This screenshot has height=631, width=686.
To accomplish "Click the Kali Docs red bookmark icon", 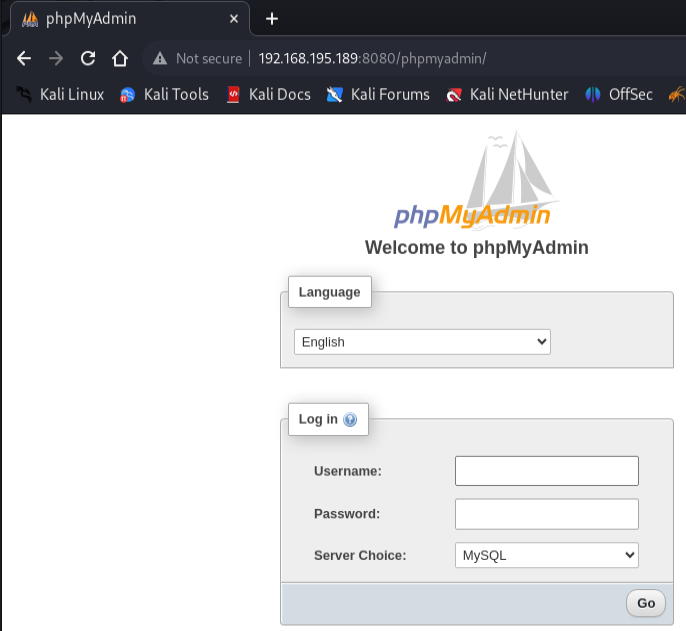I will click(233, 95).
